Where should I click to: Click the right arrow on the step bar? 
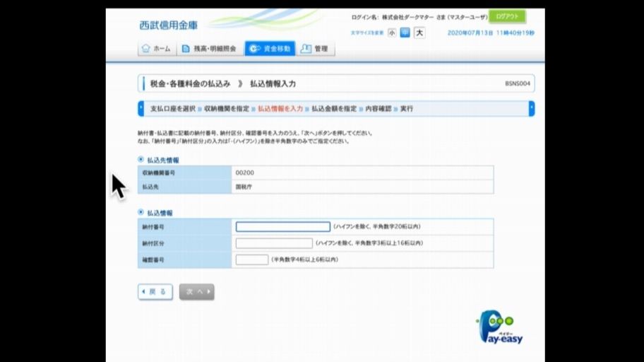tap(532, 109)
